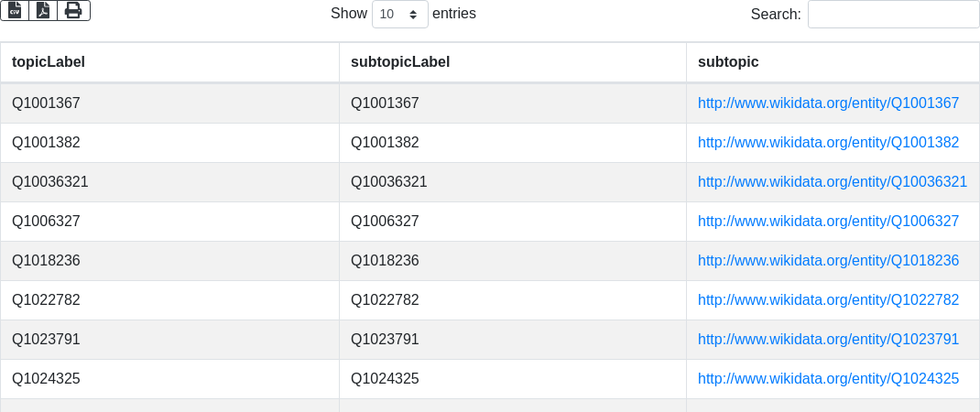Visit the Q1006327 Wikidata URL
The width and height of the screenshot is (980, 412).
(x=828, y=222)
